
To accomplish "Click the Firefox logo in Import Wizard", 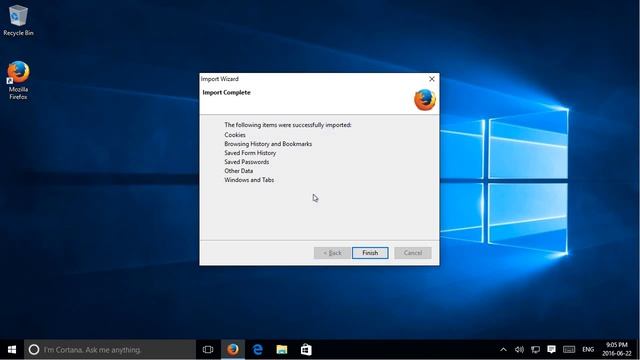I will click(x=425, y=100).
